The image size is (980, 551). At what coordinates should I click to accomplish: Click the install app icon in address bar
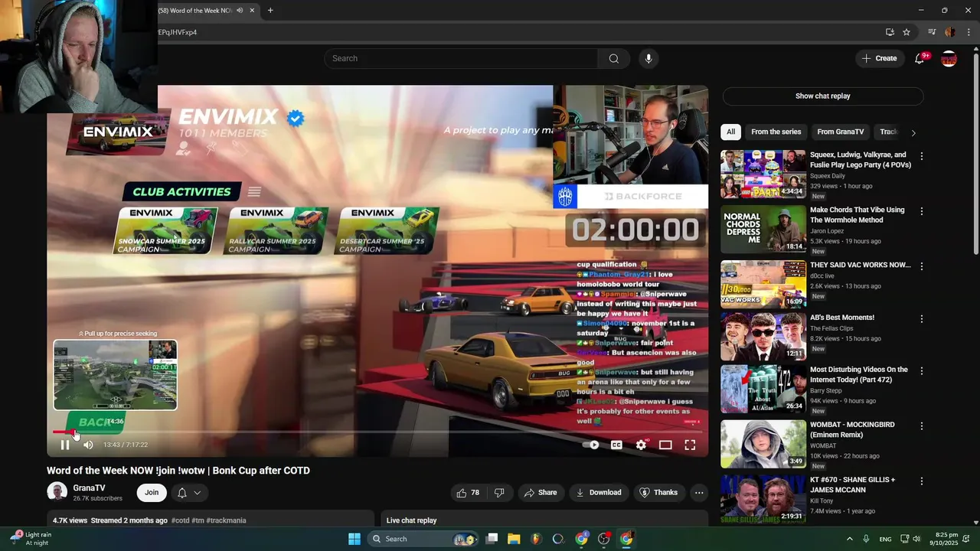click(x=890, y=32)
